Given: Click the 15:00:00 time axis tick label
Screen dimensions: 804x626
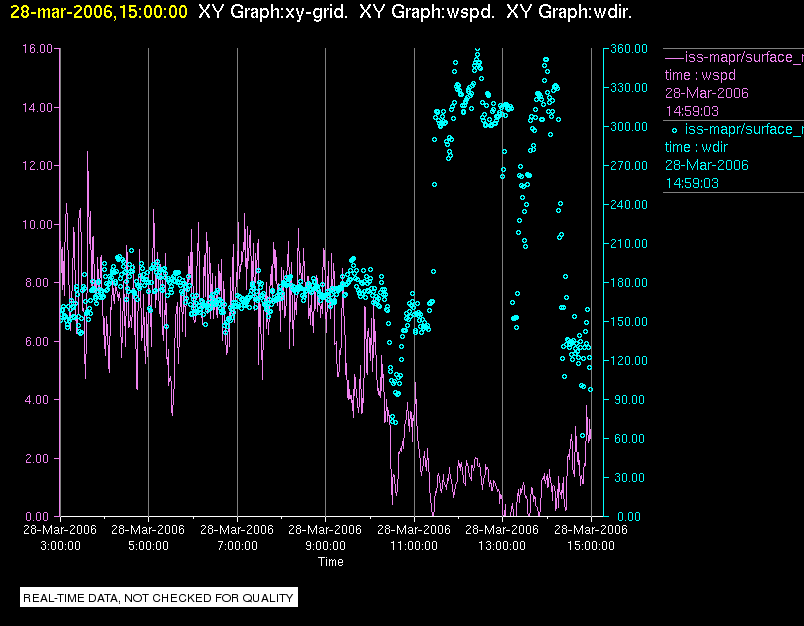Looking at the screenshot, I should (590, 546).
